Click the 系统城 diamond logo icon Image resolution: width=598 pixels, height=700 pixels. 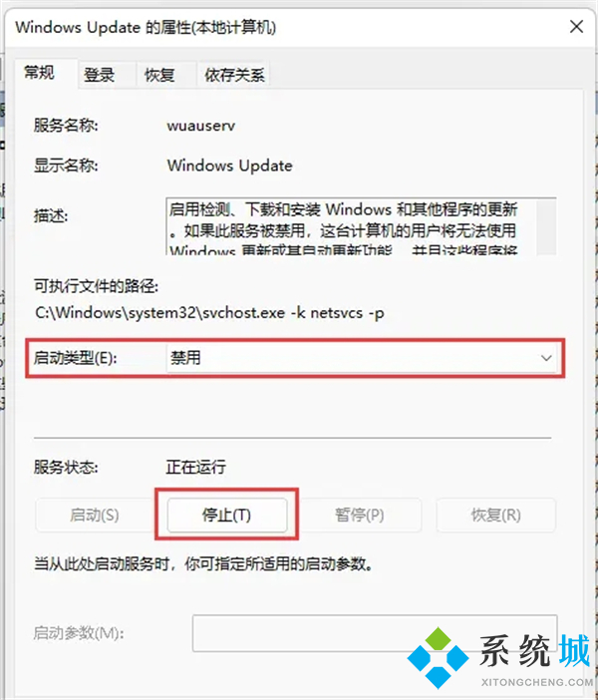pos(438,657)
